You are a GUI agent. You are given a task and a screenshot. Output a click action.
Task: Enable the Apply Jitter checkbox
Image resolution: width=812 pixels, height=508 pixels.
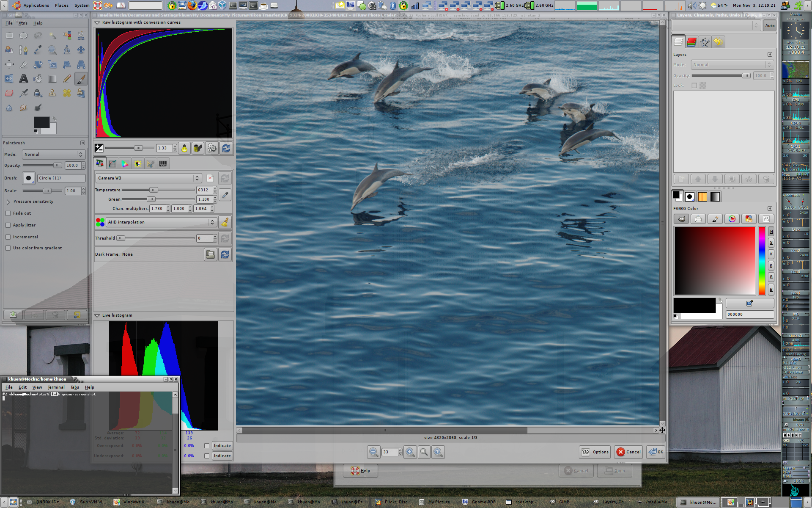[8, 225]
